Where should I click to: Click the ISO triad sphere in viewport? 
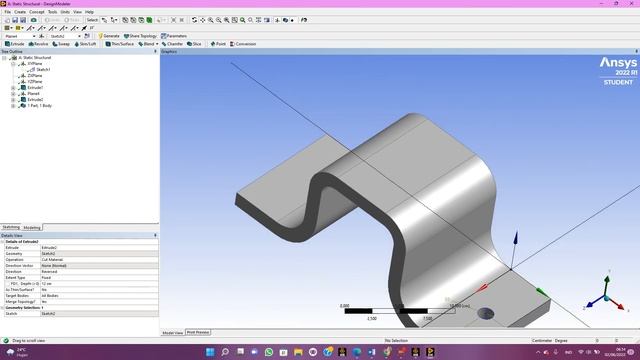[x=607, y=298]
